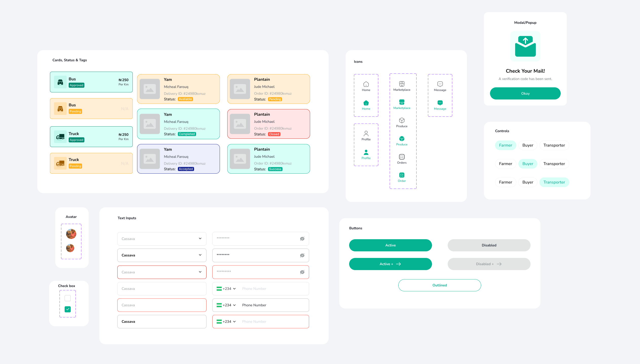Click the green Order icon

point(402,175)
